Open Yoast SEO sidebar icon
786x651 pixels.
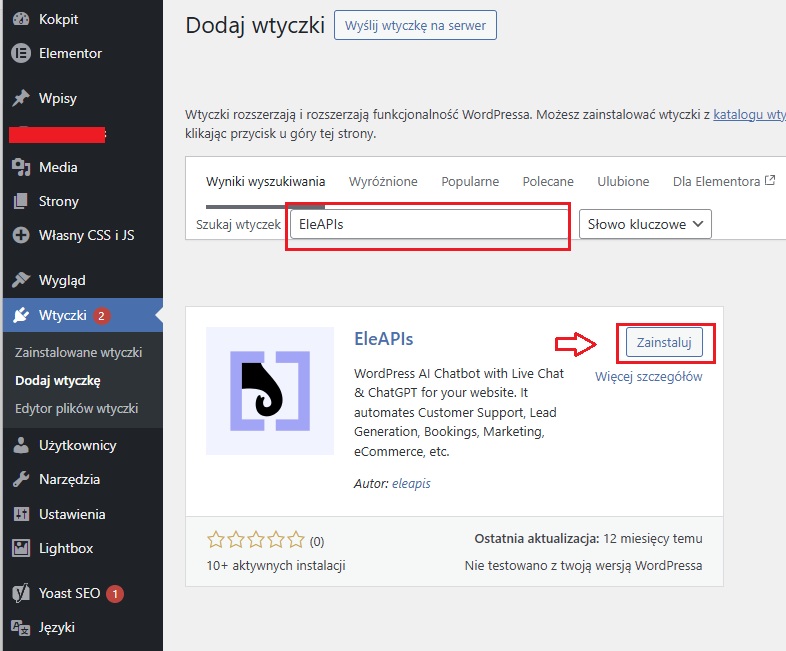point(20,593)
